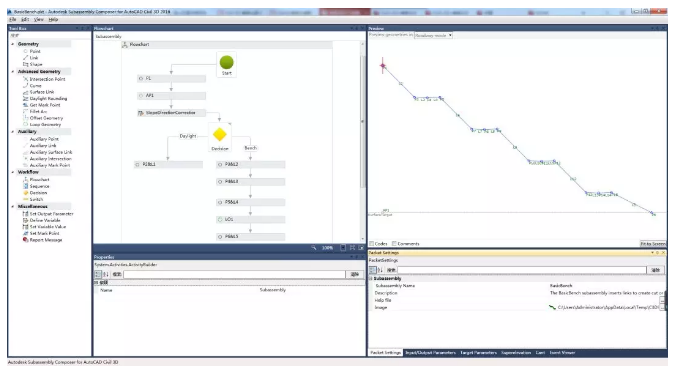The image size is (677, 376).
Task: Select the Fillet Arc tool
Action: coord(38,111)
